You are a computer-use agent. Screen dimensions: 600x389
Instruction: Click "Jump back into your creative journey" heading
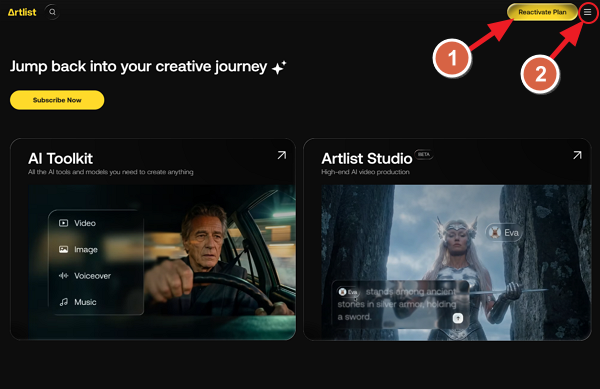[x=139, y=67]
